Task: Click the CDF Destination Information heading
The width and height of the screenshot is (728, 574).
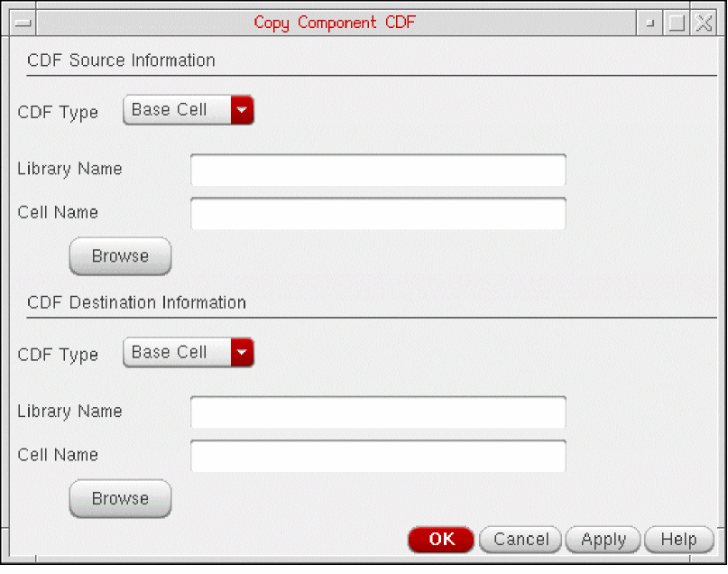Action: tap(137, 302)
